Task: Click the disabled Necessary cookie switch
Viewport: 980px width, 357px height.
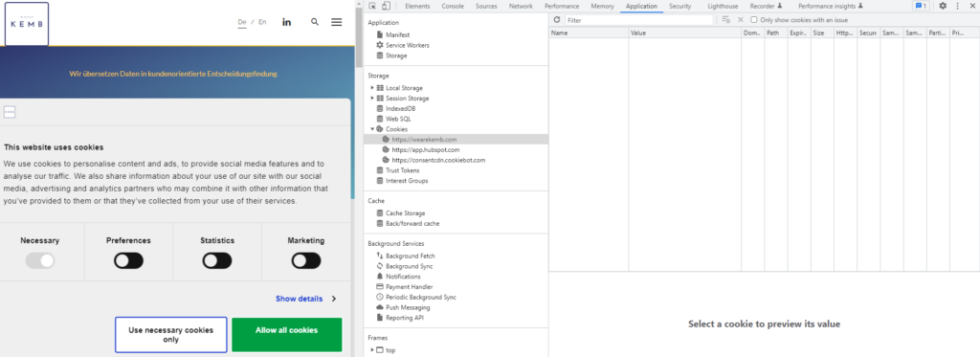Action: 40,260
